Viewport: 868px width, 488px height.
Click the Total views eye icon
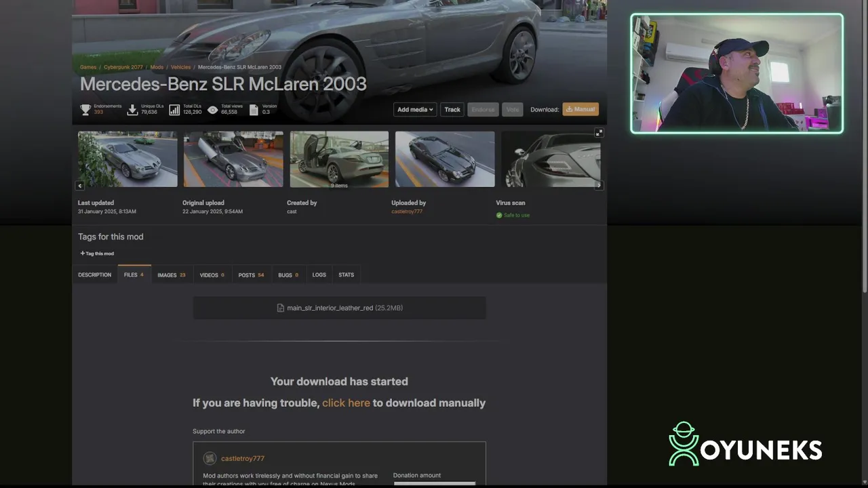212,109
